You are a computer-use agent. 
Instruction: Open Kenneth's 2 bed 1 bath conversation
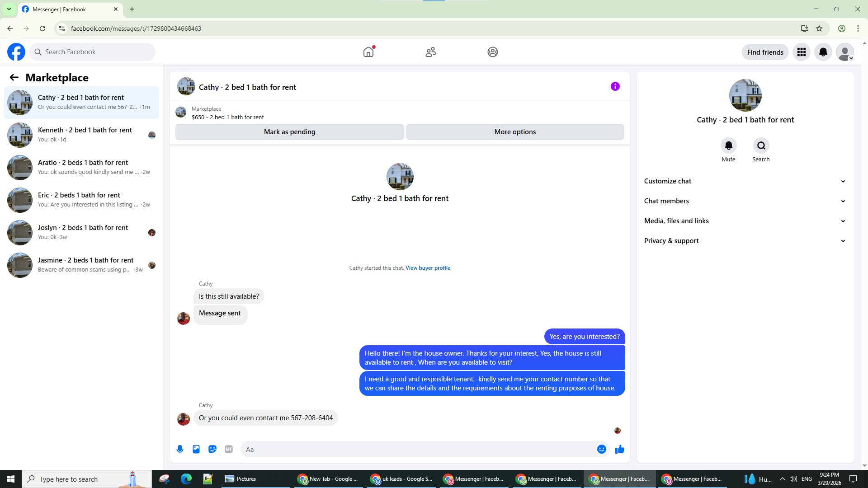(x=81, y=135)
